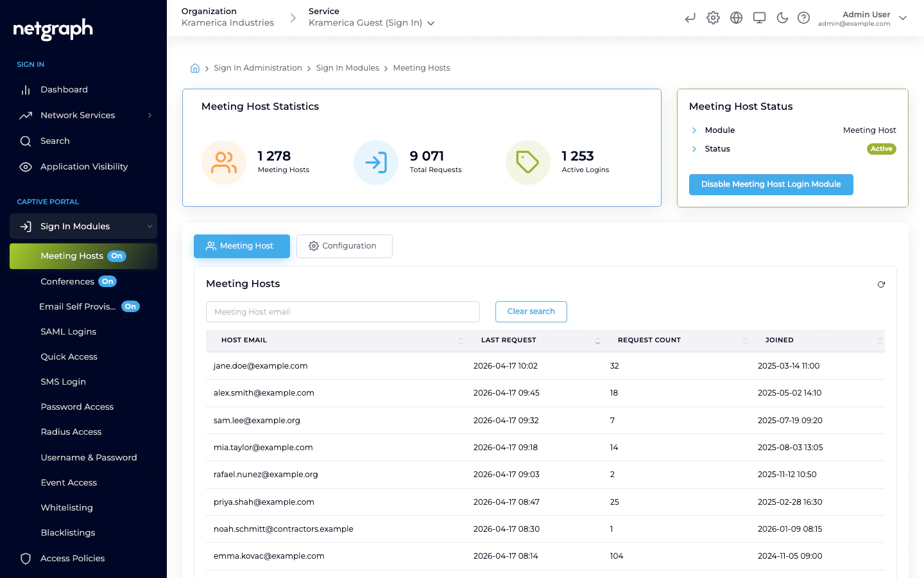Sort the table by Request Count
This screenshot has width=924, height=578.
(744, 340)
